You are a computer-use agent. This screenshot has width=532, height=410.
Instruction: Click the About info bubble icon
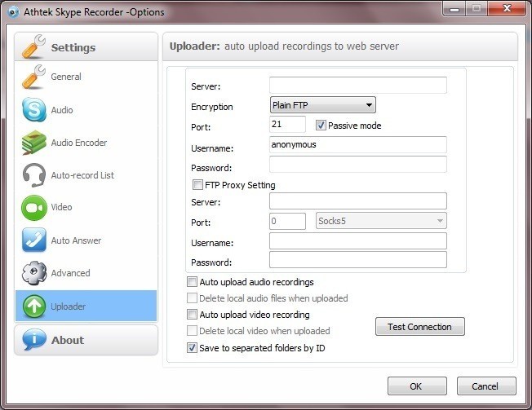click(34, 339)
